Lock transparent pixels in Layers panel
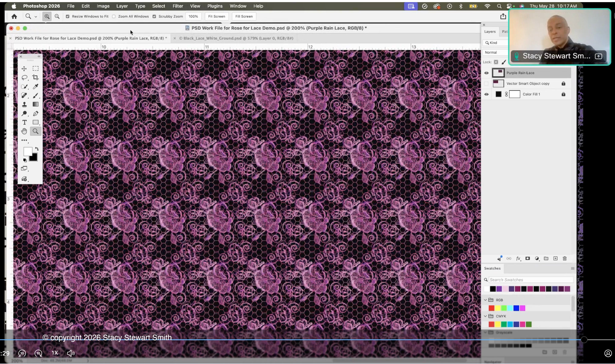This screenshot has height=364, width=615. tap(496, 62)
